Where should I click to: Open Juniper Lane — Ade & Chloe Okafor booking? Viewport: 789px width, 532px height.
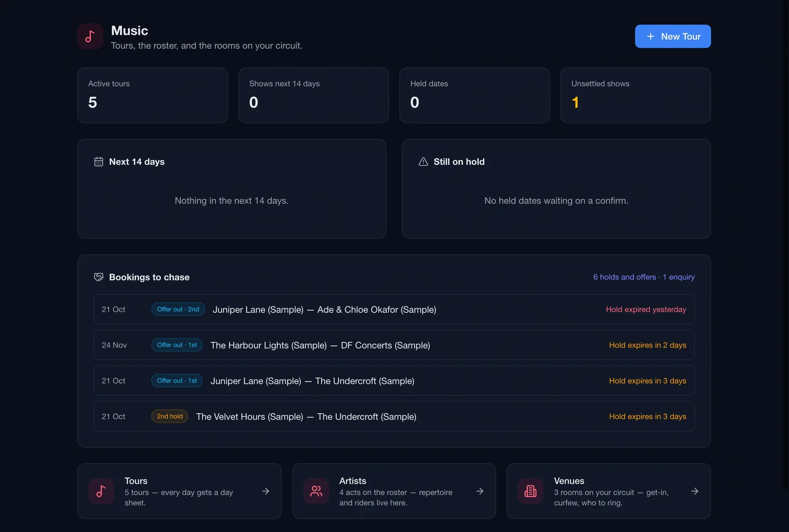click(394, 309)
